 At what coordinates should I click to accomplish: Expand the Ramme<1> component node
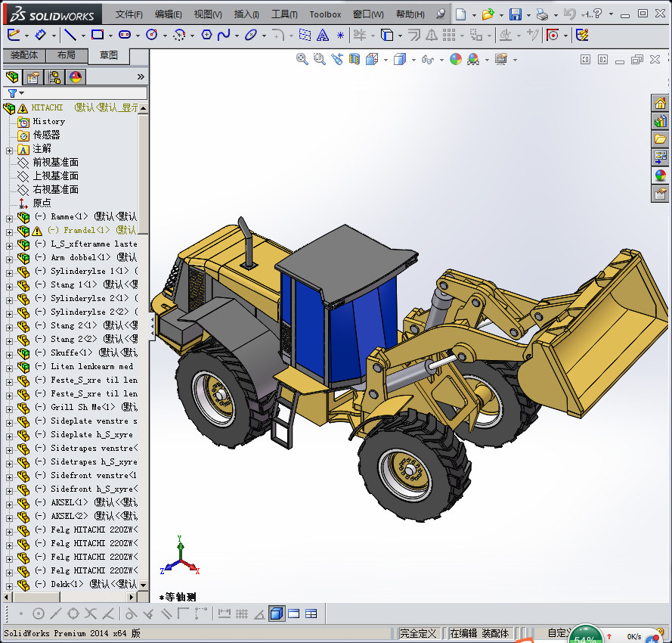[x=9, y=219]
